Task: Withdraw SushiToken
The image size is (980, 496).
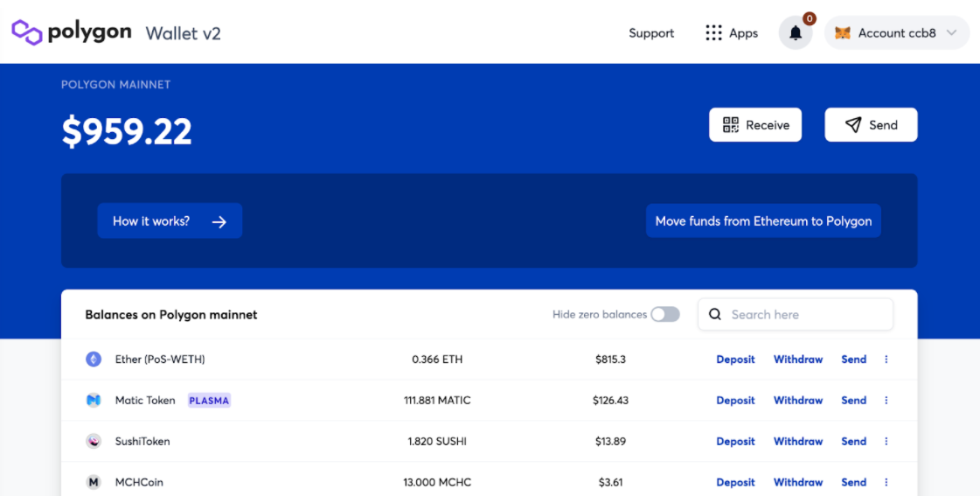Action: pyautogui.click(x=798, y=441)
